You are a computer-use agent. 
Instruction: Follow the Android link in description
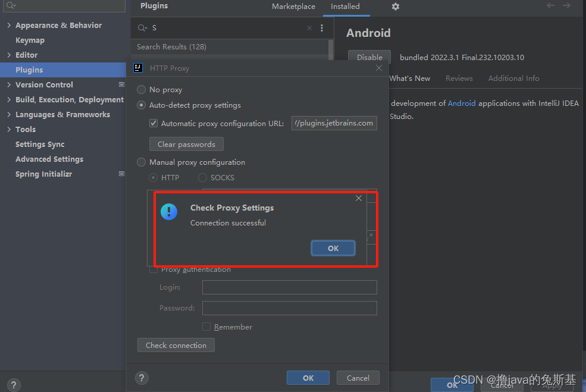(x=462, y=103)
